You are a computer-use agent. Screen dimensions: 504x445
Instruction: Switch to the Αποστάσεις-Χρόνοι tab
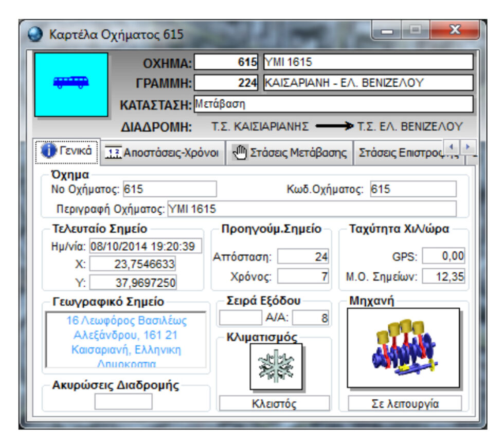(x=163, y=153)
